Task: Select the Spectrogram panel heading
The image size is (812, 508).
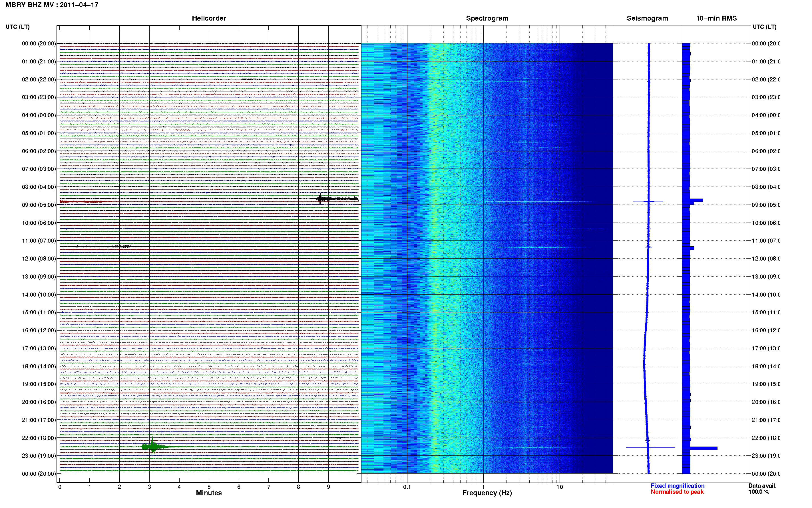Action: (487, 19)
